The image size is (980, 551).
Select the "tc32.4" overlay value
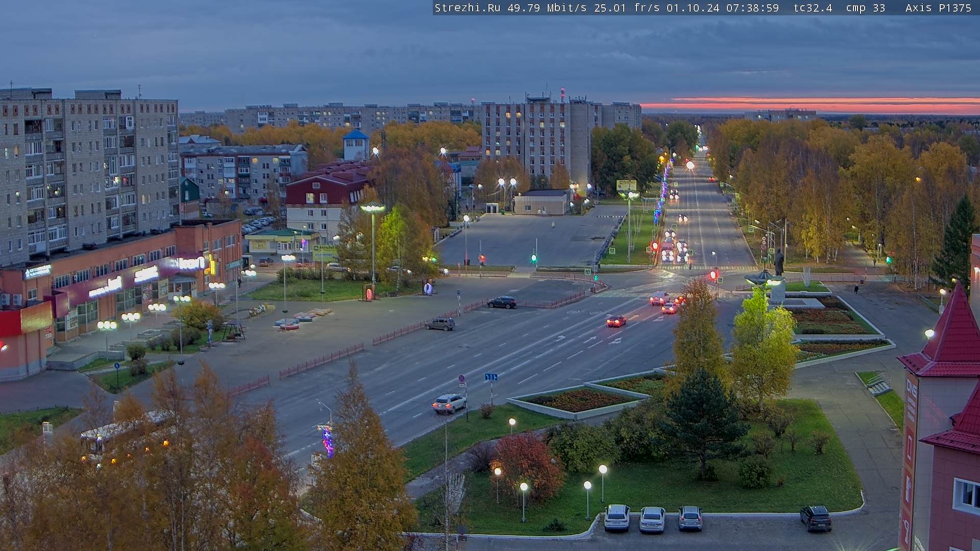813,8
